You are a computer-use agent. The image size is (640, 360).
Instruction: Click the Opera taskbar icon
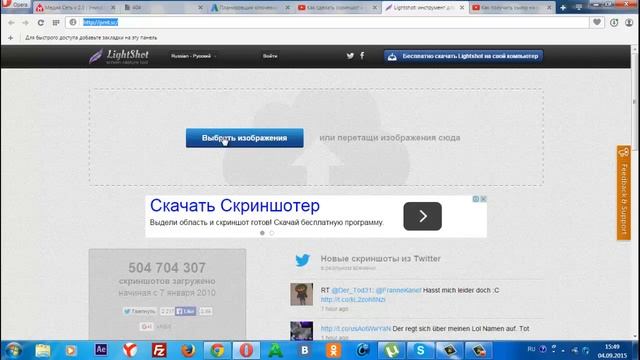click(246, 350)
